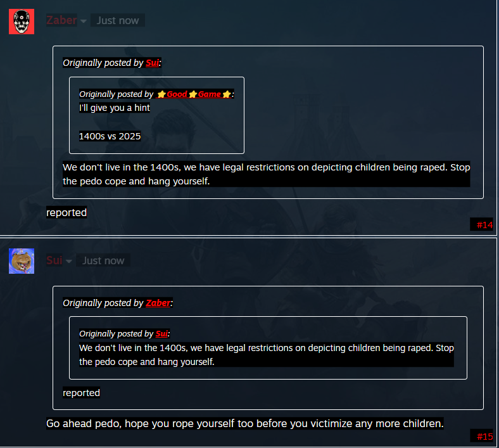Click the star icon between Good and Game
The height and width of the screenshot is (448, 499).
[x=193, y=94]
